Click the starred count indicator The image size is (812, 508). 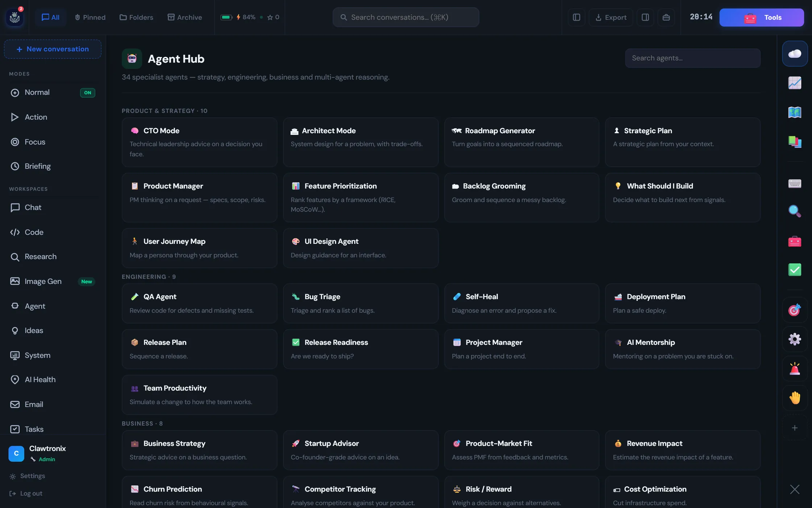pyautogui.click(x=273, y=17)
